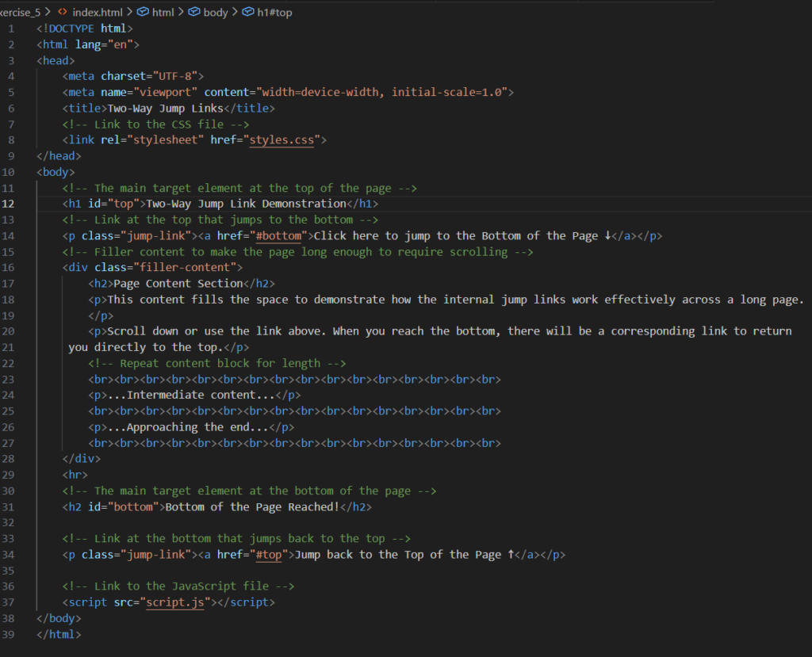Viewport: 812px width, 657px height.
Task: Click the symbol icon beside html breadcrumb
Action: (x=143, y=13)
